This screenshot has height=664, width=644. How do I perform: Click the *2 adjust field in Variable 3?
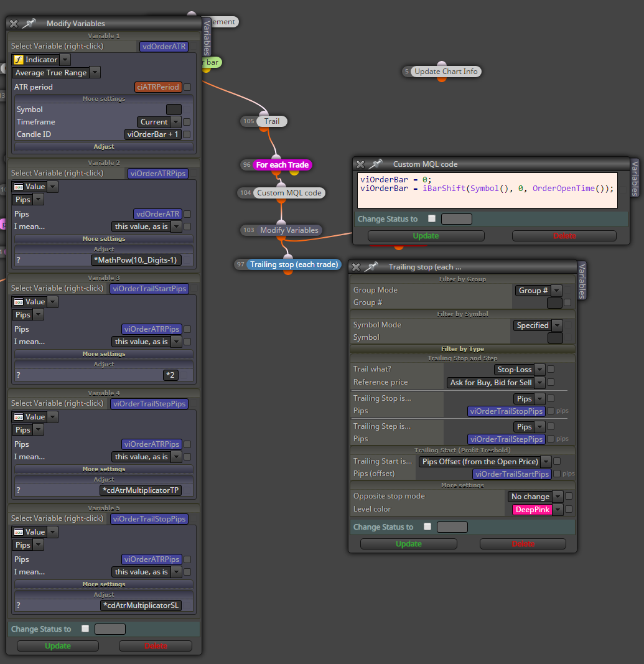[170, 375]
